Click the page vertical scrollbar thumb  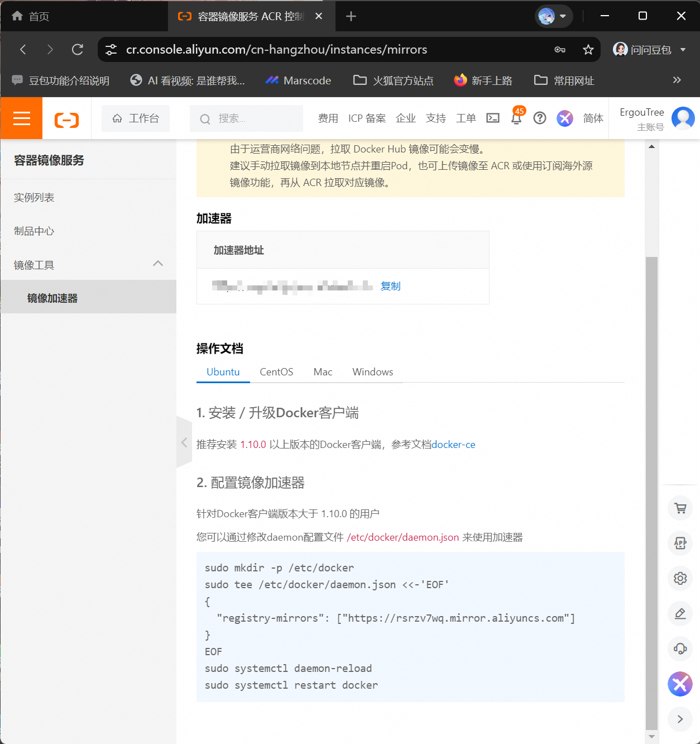pyautogui.click(x=651, y=493)
